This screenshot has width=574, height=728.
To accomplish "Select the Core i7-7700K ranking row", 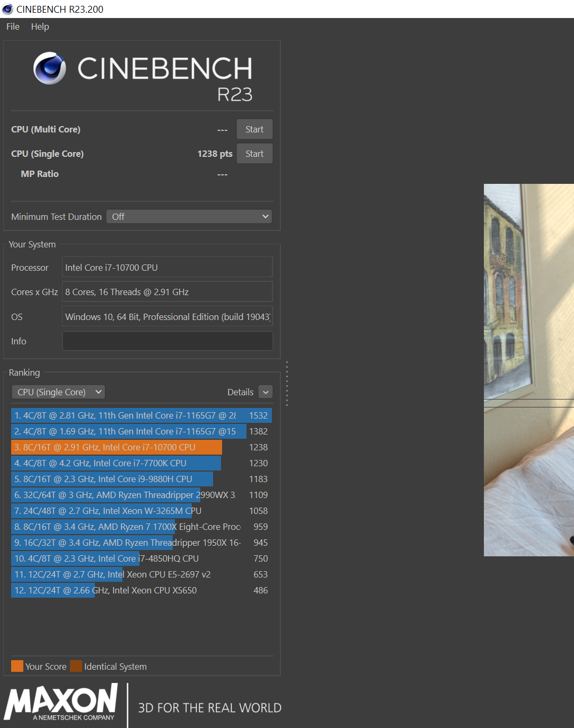I will (142, 463).
